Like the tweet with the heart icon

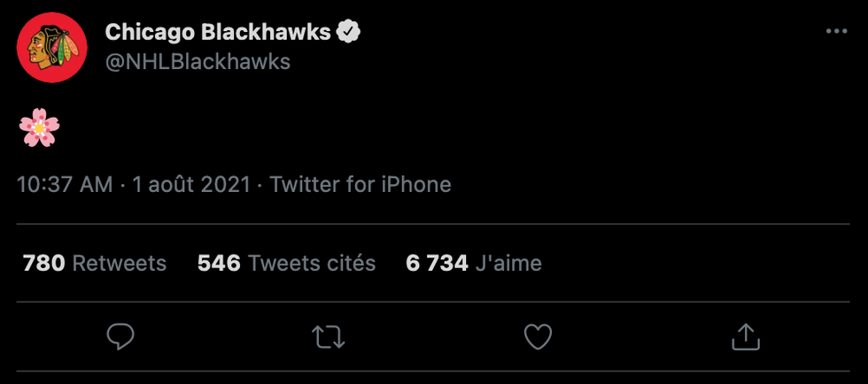click(x=538, y=336)
